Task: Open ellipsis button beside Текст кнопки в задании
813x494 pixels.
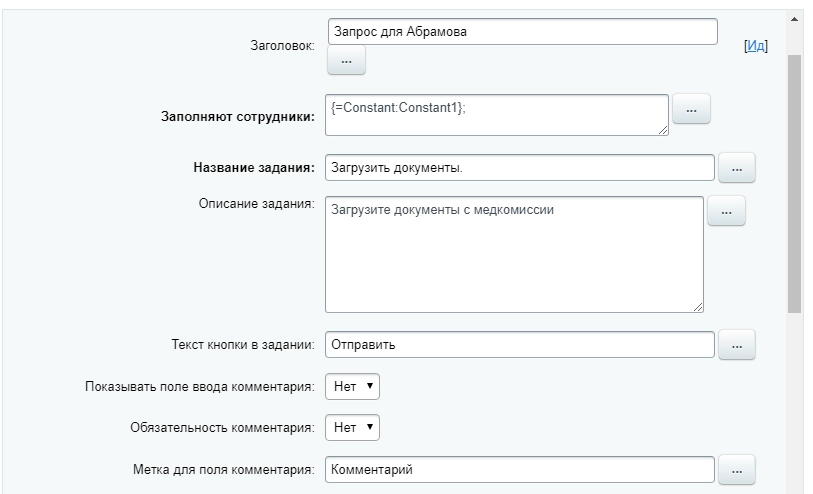Action: click(x=737, y=345)
